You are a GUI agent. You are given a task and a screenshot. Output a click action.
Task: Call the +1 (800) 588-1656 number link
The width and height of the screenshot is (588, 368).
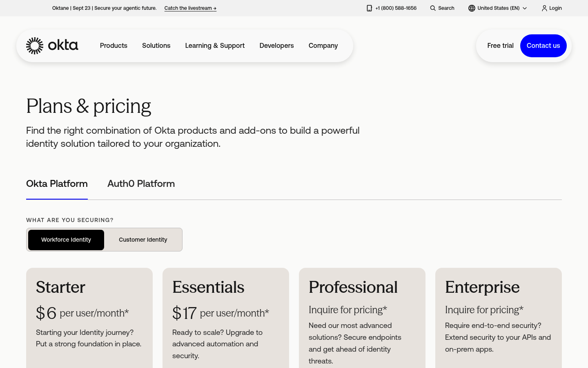point(396,8)
